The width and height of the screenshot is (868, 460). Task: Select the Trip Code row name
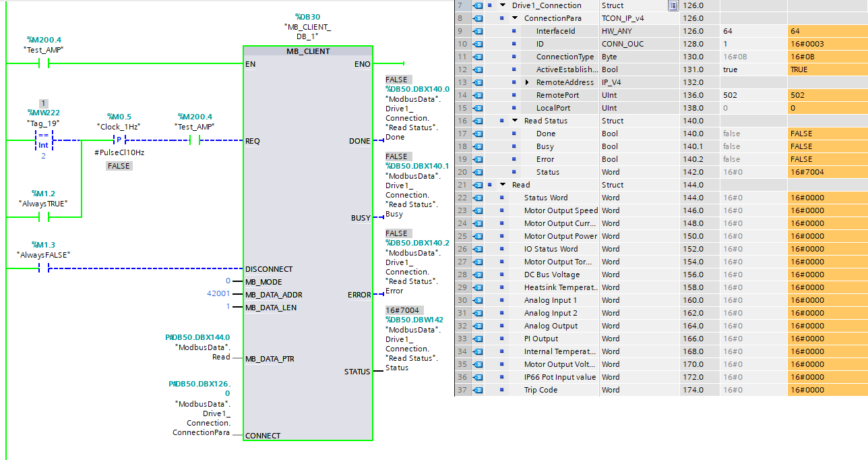(x=540, y=390)
